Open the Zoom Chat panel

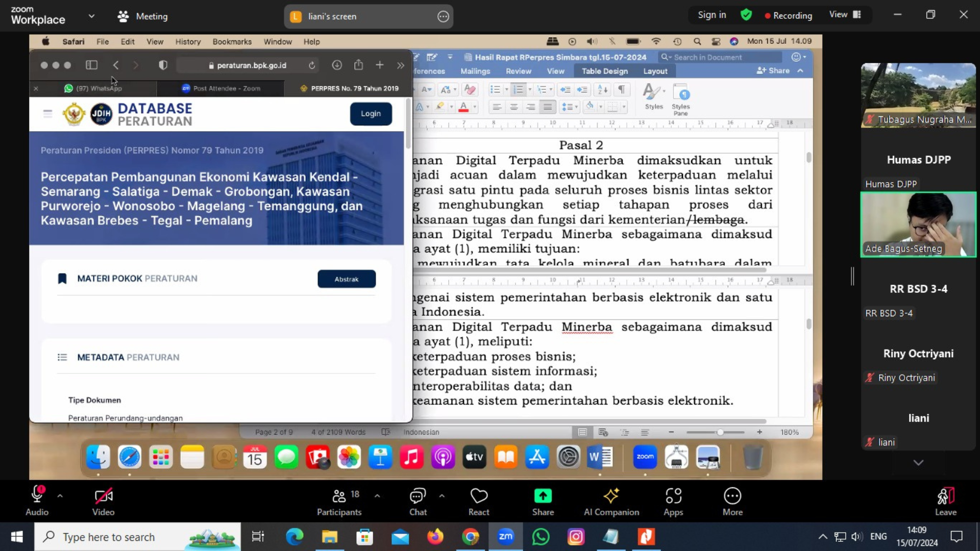click(418, 500)
